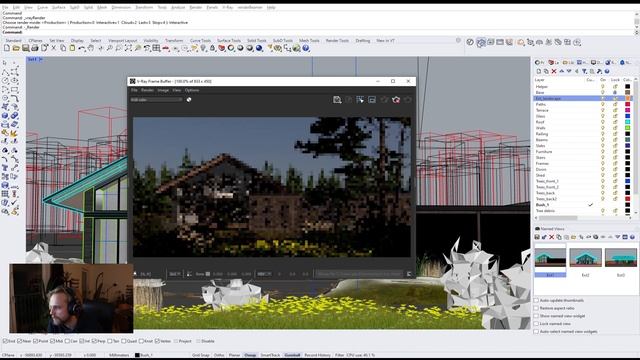
Task: Toggle Grid Snap in the status bar
Action: [x=200, y=355]
